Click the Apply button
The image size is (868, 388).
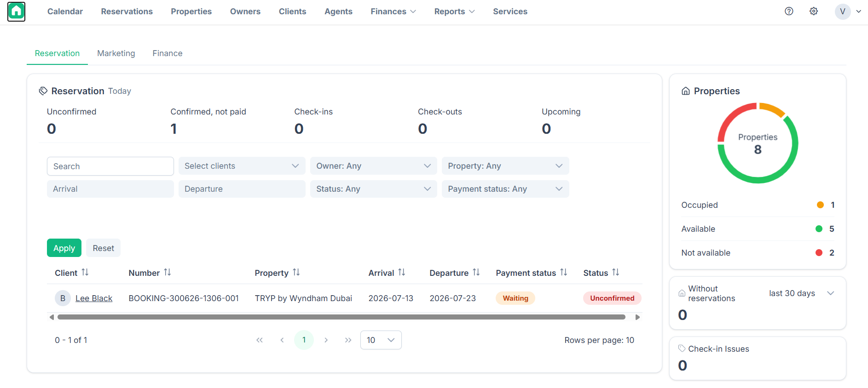point(64,248)
